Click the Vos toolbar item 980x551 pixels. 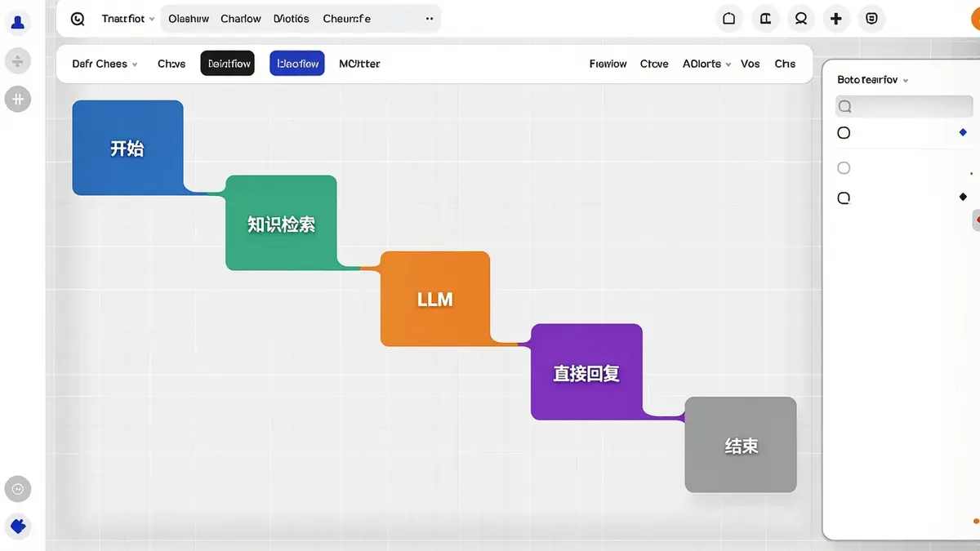click(751, 64)
